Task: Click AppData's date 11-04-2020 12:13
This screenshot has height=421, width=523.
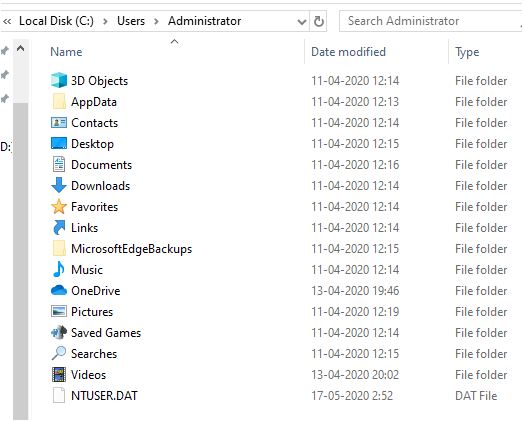Action: 355,102
